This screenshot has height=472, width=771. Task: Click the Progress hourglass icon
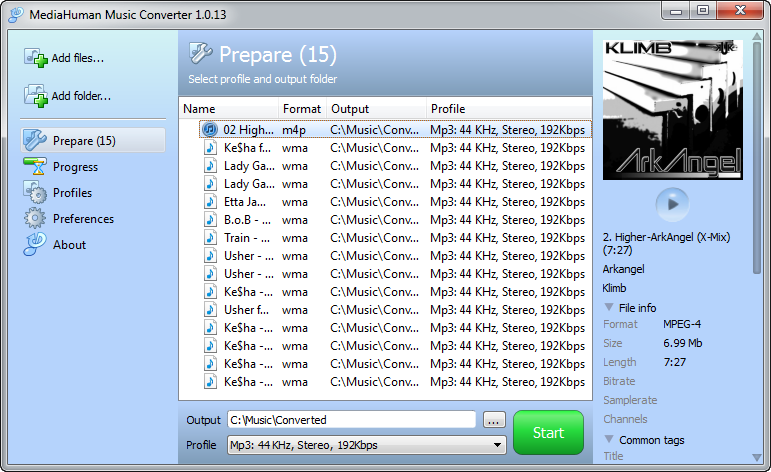35,167
